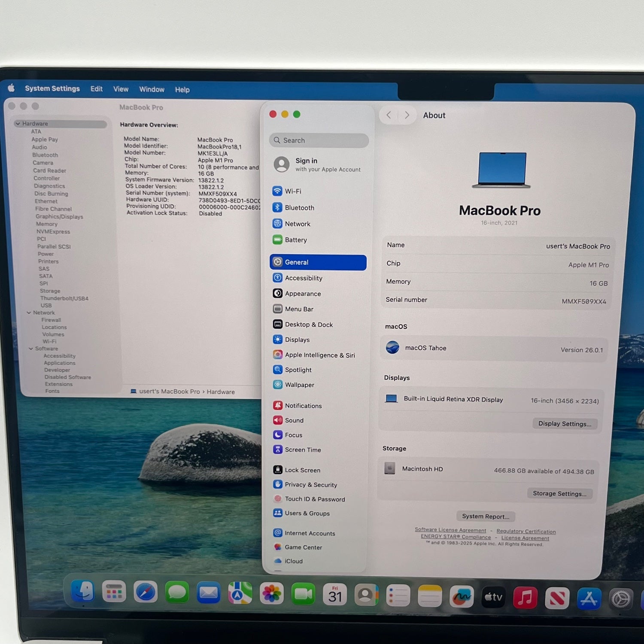Collapse the Hardware tree section
Screen dimensions: 644x644
click(x=18, y=124)
